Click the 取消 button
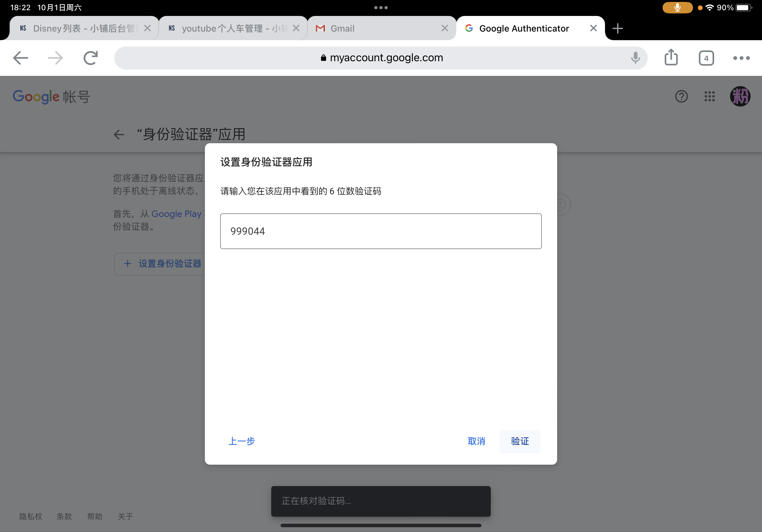The image size is (762, 532). [476, 441]
